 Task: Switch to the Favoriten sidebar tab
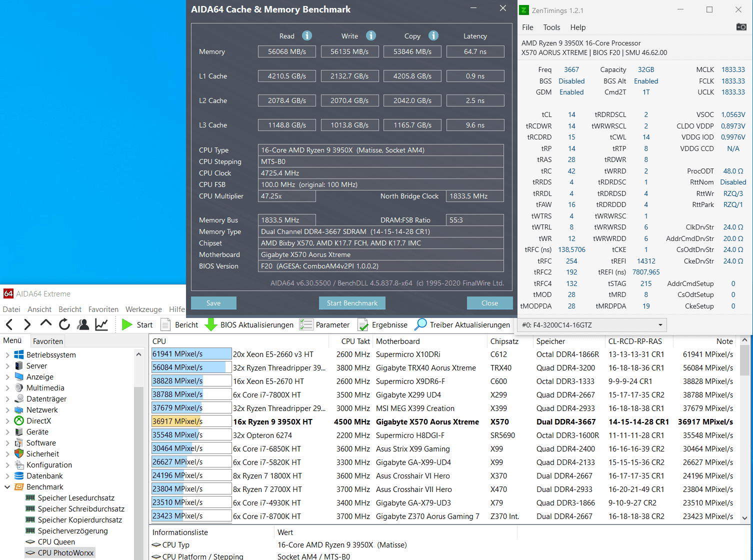(48, 341)
